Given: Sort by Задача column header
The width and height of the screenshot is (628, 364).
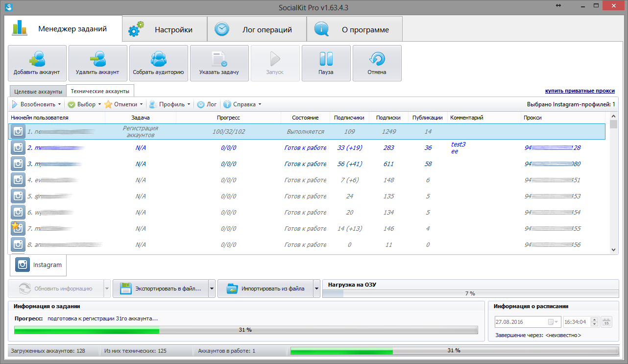Looking at the screenshot, I should click(141, 118).
